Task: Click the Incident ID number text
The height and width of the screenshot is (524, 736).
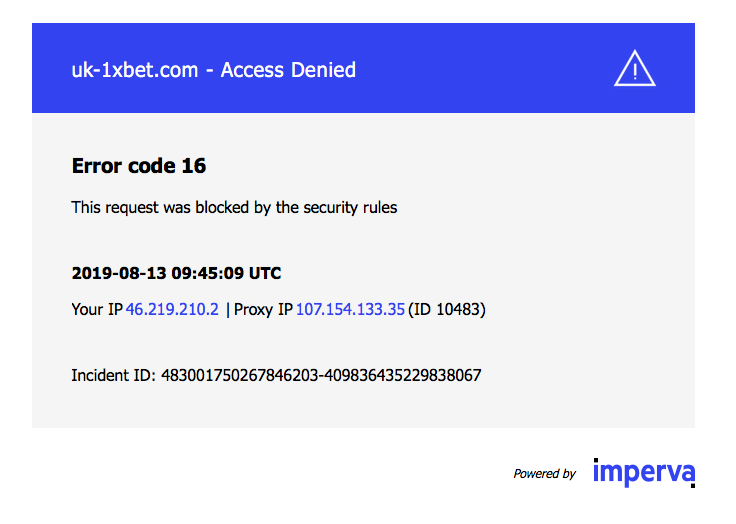Action: [x=321, y=376]
